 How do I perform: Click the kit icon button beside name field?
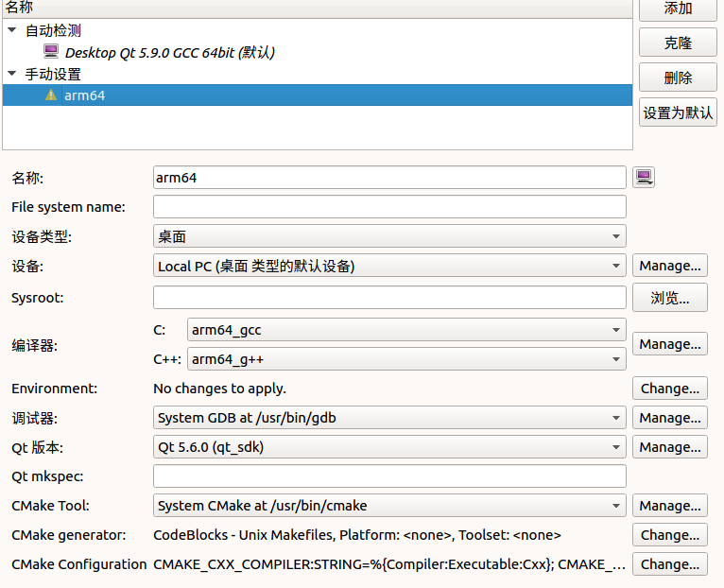[644, 178]
